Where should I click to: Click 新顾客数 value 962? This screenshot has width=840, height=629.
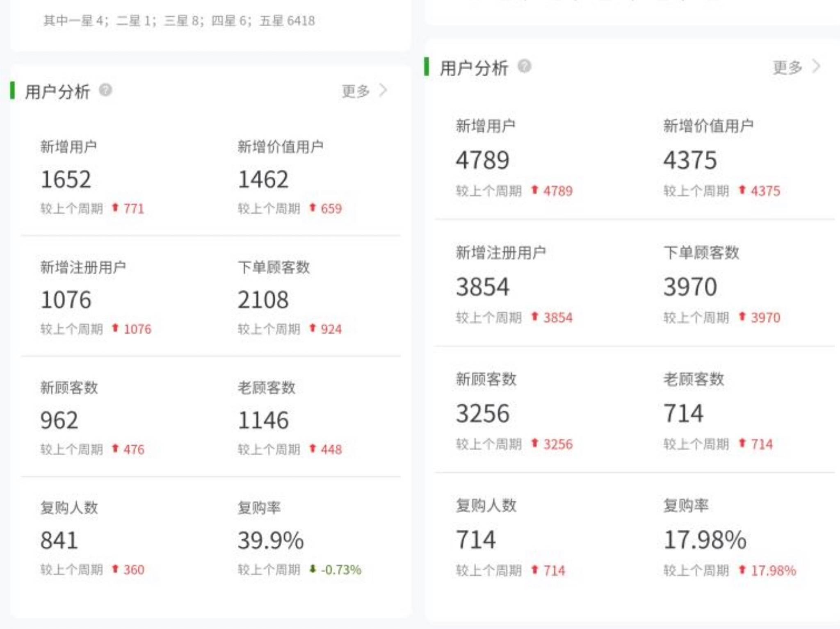pyautogui.click(x=59, y=420)
